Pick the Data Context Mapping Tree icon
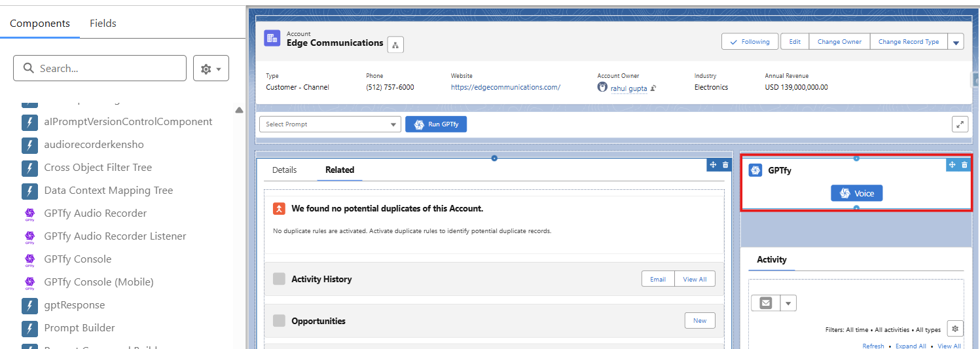The height and width of the screenshot is (349, 980). click(x=29, y=191)
